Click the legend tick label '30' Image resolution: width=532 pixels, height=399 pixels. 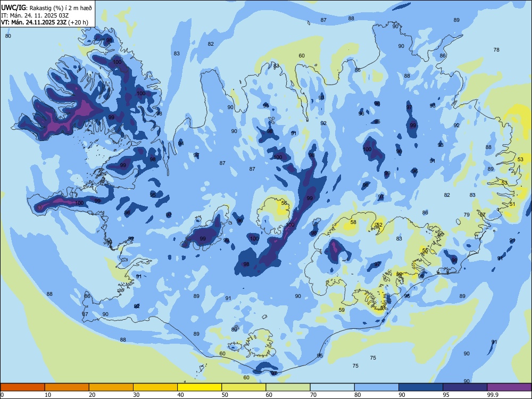coord(136,395)
